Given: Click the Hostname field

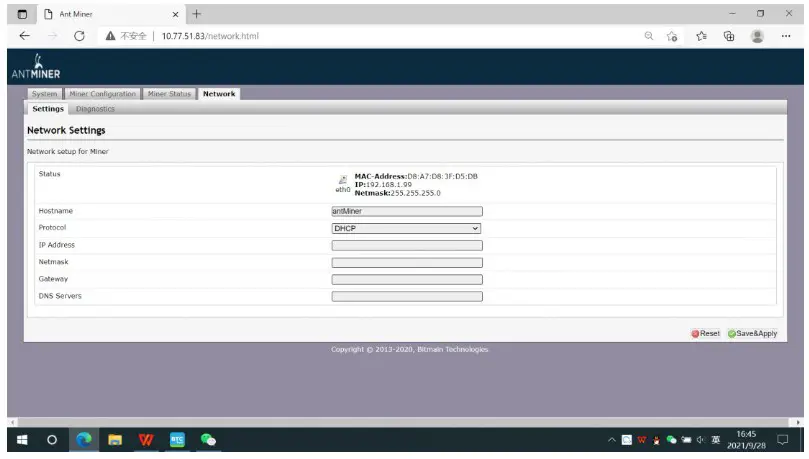Looking at the screenshot, I should point(407,211).
